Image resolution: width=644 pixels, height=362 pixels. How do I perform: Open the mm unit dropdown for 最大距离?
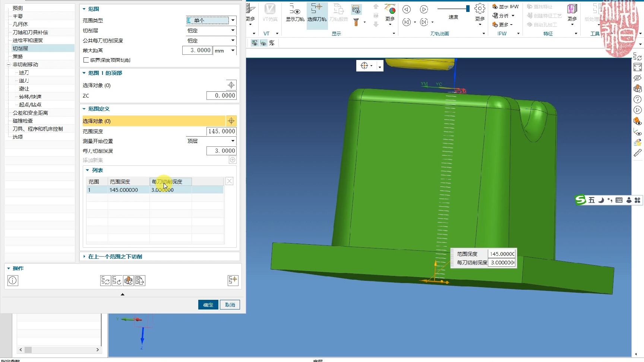pyautogui.click(x=225, y=50)
